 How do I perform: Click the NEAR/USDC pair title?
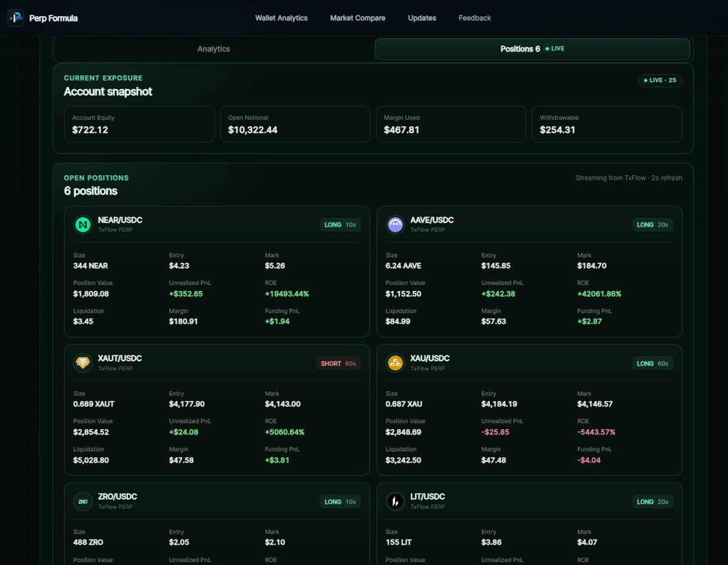point(120,220)
